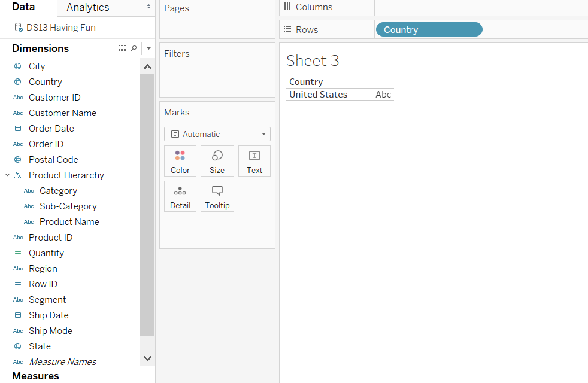
Task: Select the Sheet 3 title
Action: (313, 60)
